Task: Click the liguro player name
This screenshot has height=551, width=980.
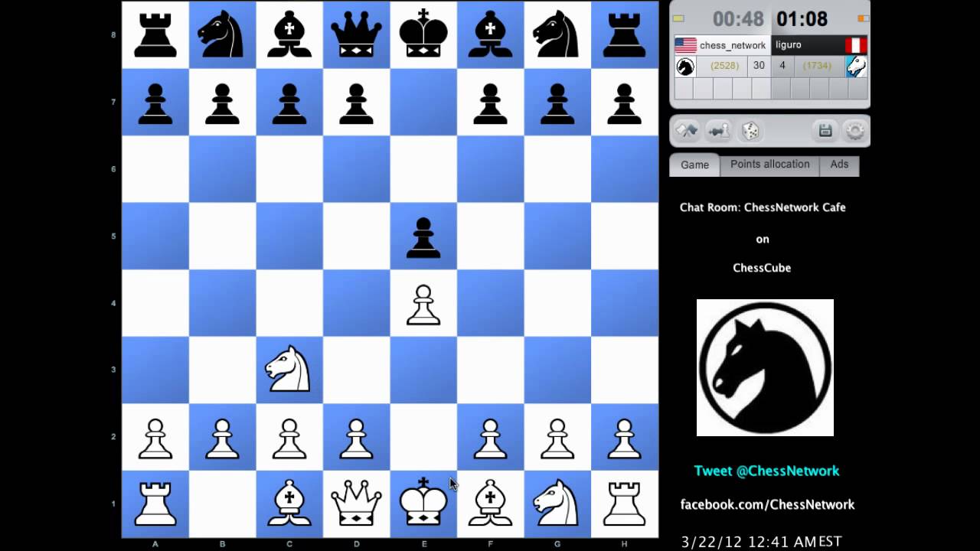Action: 789,45
